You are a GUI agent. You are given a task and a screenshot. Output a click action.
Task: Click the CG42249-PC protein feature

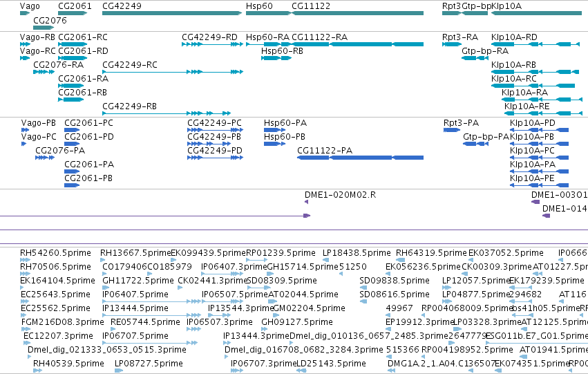(216, 130)
